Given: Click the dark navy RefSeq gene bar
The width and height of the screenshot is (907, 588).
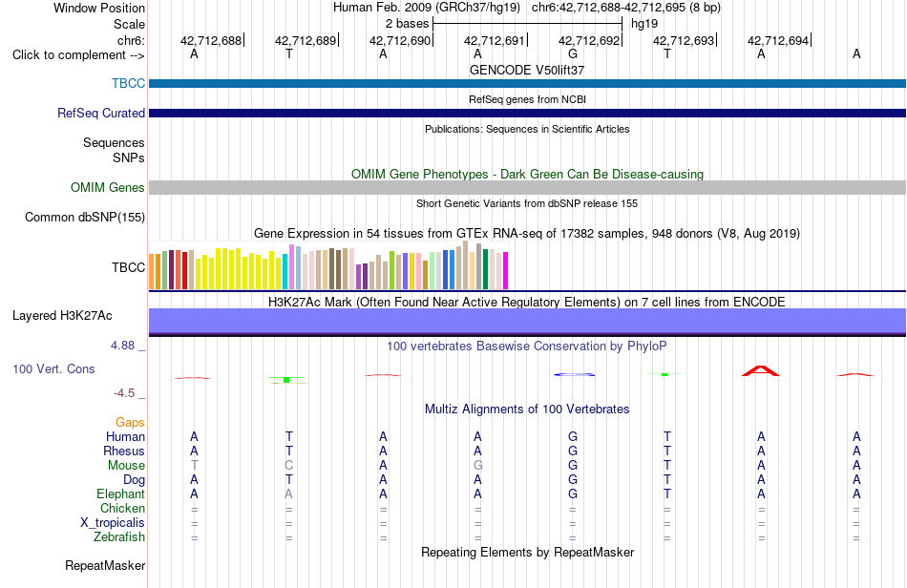Looking at the screenshot, I should (527, 113).
